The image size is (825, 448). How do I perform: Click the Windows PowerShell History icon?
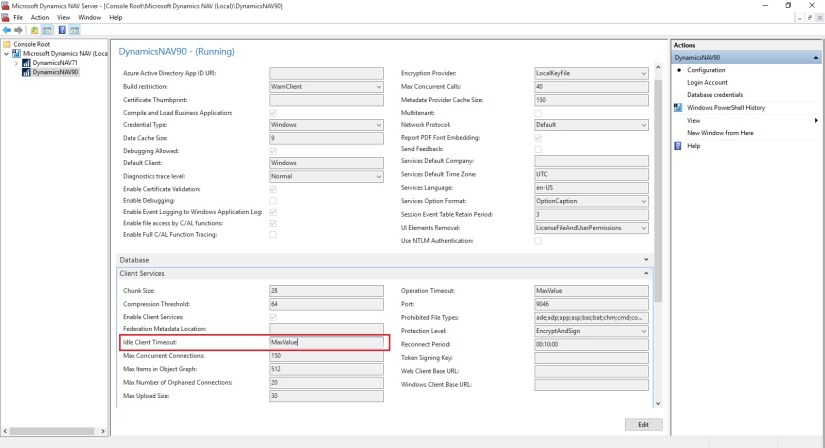pyautogui.click(x=679, y=107)
